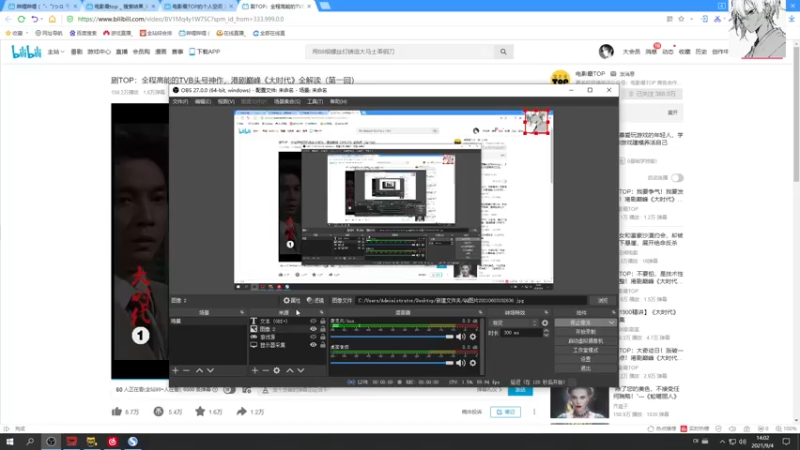
Task: Toggle visibility of the Image 2 source
Action: pyautogui.click(x=313, y=329)
